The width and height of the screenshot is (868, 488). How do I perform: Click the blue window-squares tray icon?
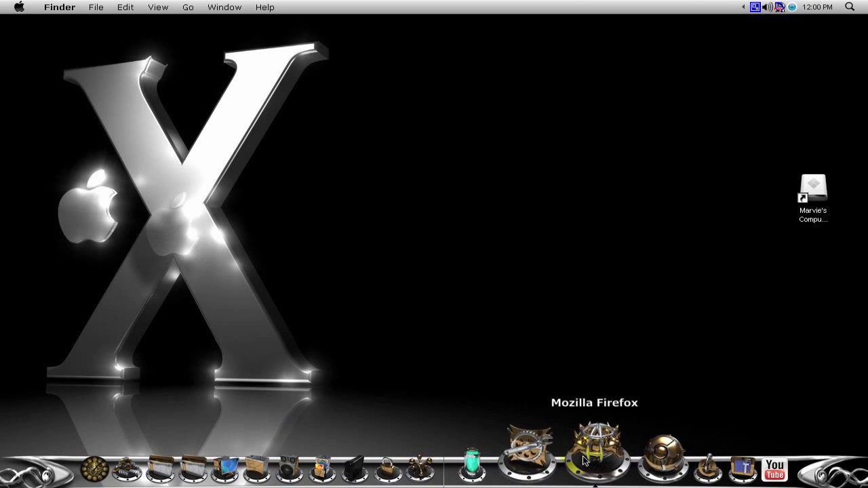[755, 7]
